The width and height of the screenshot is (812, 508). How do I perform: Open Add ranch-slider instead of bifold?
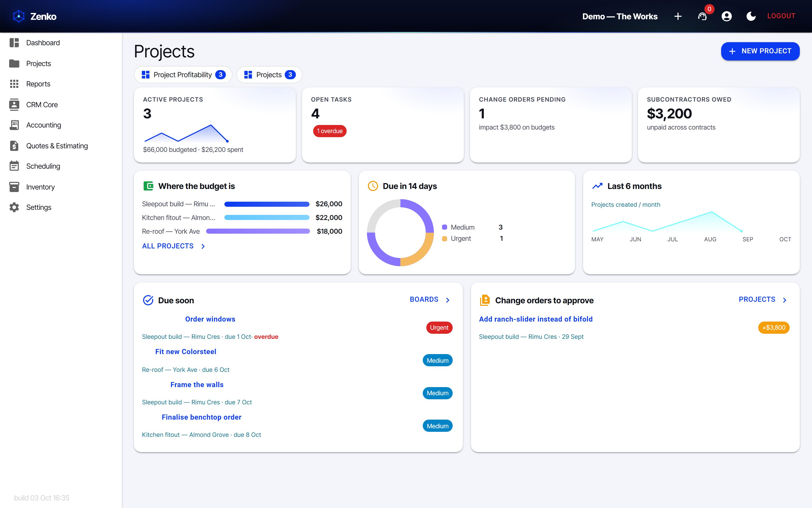535,319
